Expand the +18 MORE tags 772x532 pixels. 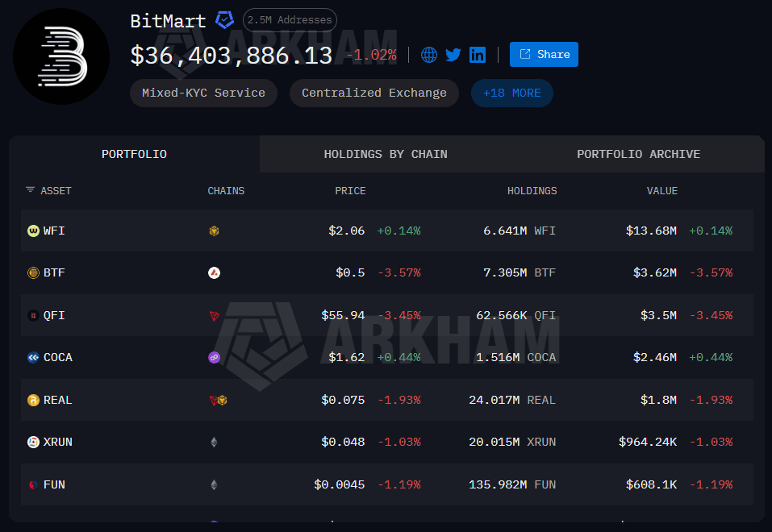[511, 93]
